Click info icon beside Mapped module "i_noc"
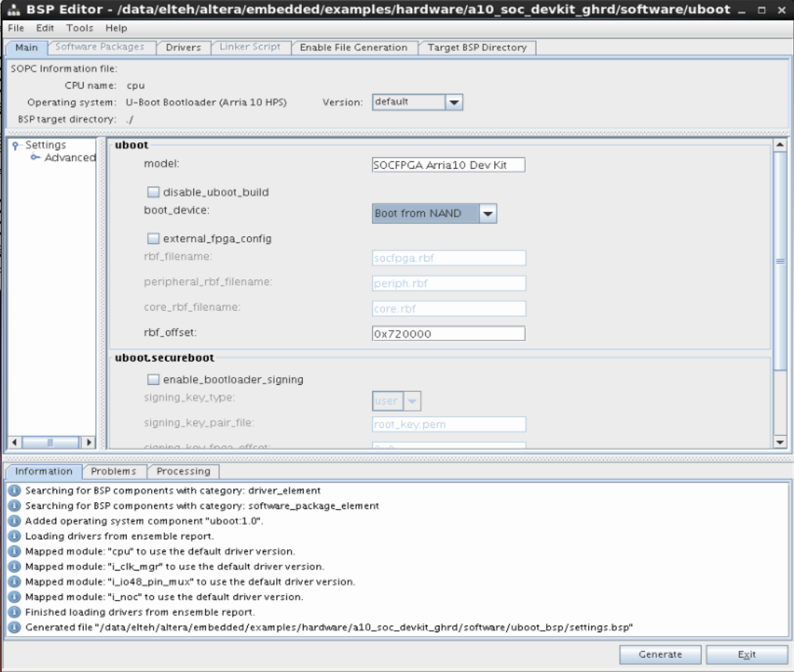Screen dimensions: 794x672 coord(15,597)
